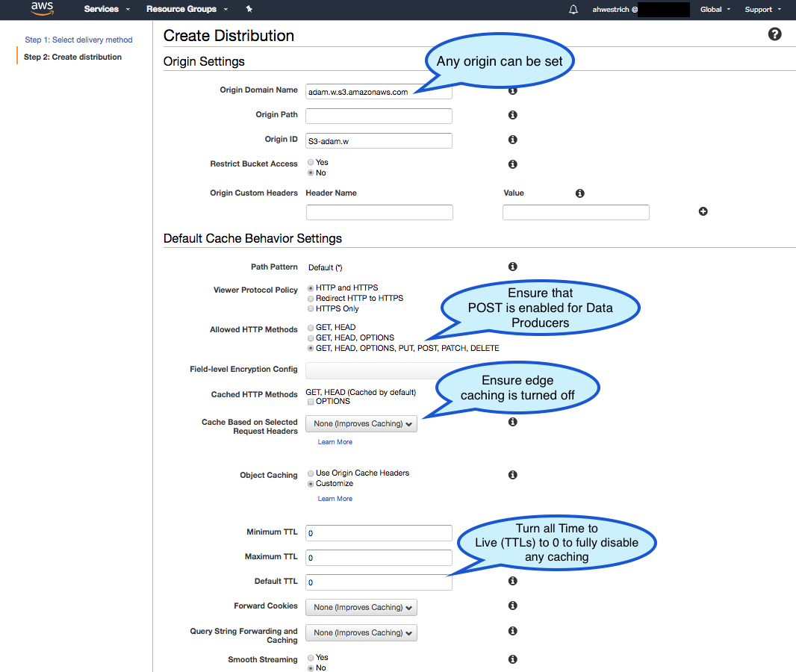Open the Forward Cookies dropdown

361,608
